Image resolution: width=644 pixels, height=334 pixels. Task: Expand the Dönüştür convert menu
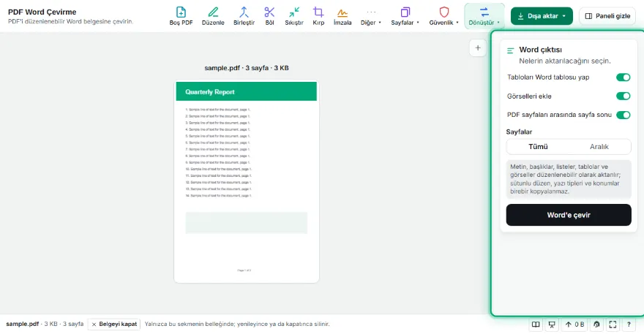point(484,16)
